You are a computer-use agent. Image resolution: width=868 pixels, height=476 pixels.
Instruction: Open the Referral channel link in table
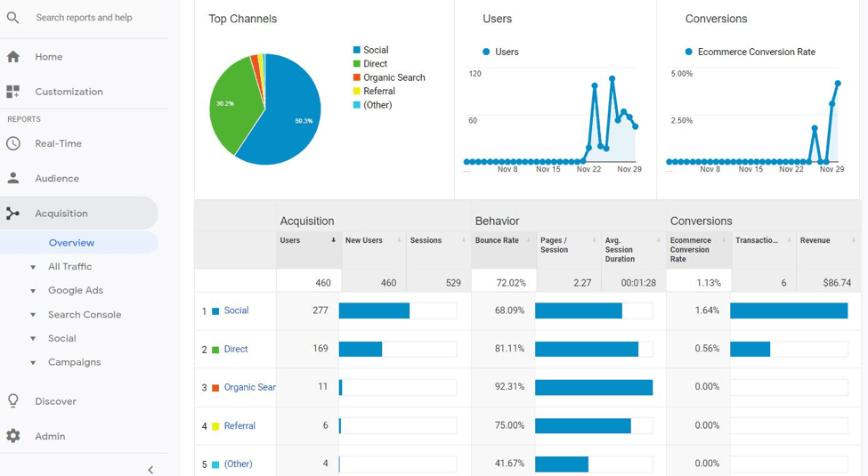239,426
